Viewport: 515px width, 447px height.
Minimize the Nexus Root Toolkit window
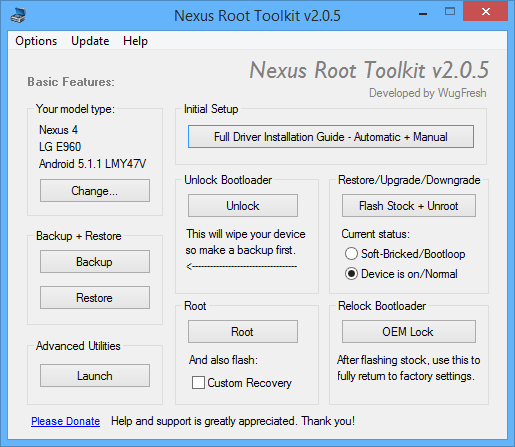[423, 14]
